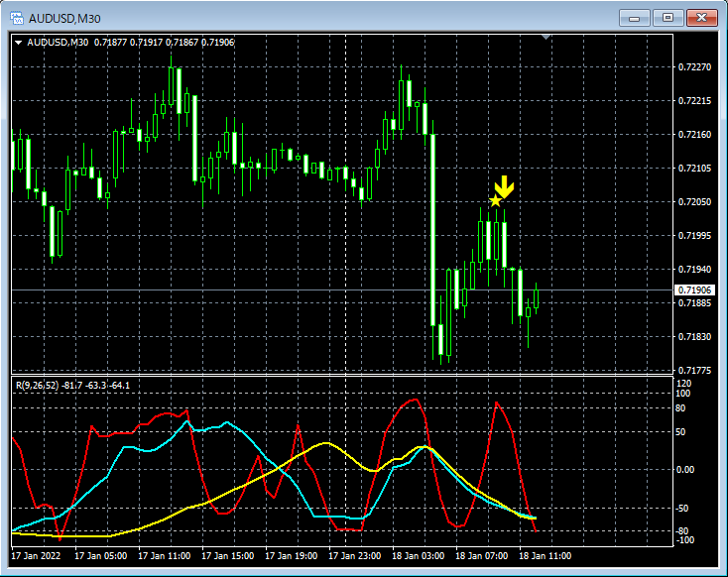The height and width of the screenshot is (577, 728).
Task: Click the 17 Jan 05:00 time label
Action: click(101, 555)
